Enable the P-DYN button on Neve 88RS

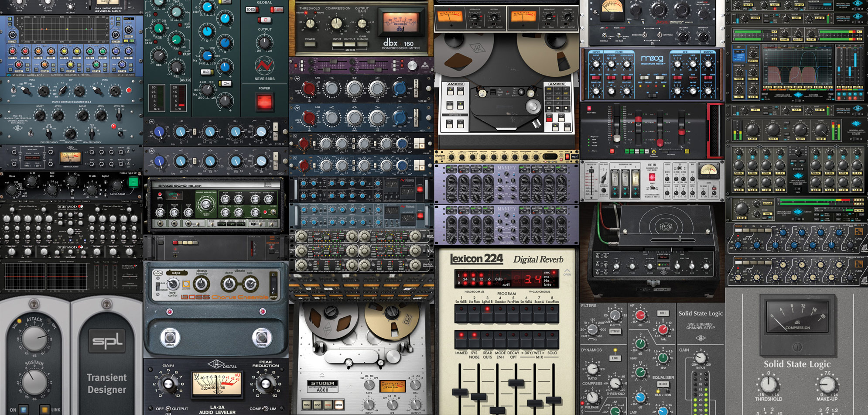click(277, 9)
